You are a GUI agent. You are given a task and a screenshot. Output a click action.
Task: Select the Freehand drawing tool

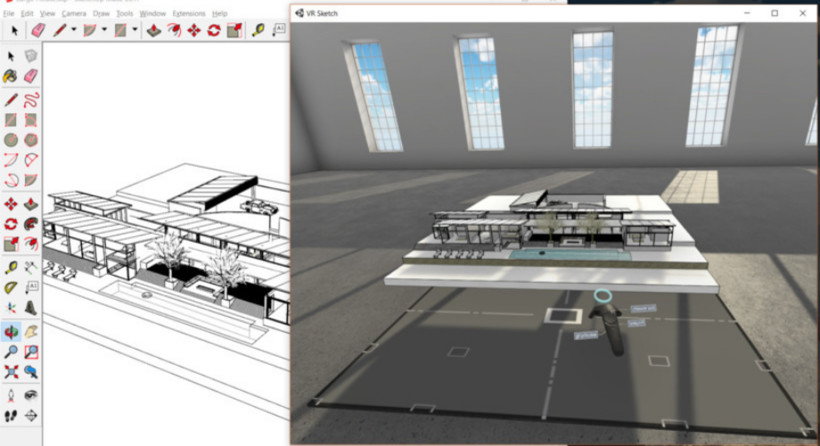pyautogui.click(x=31, y=99)
